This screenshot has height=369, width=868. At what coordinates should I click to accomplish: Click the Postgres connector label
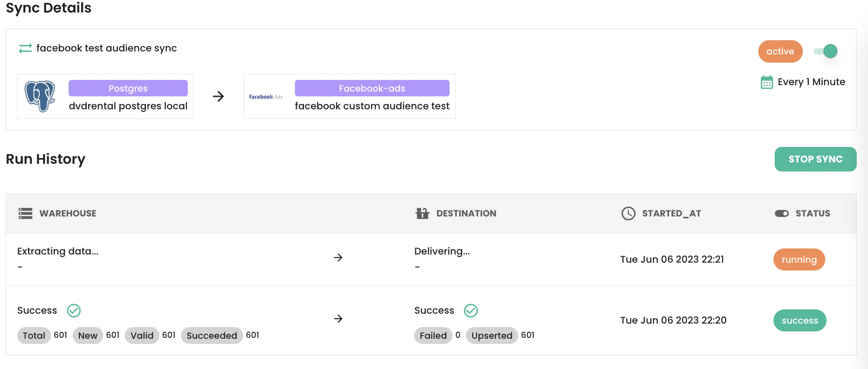click(x=128, y=88)
